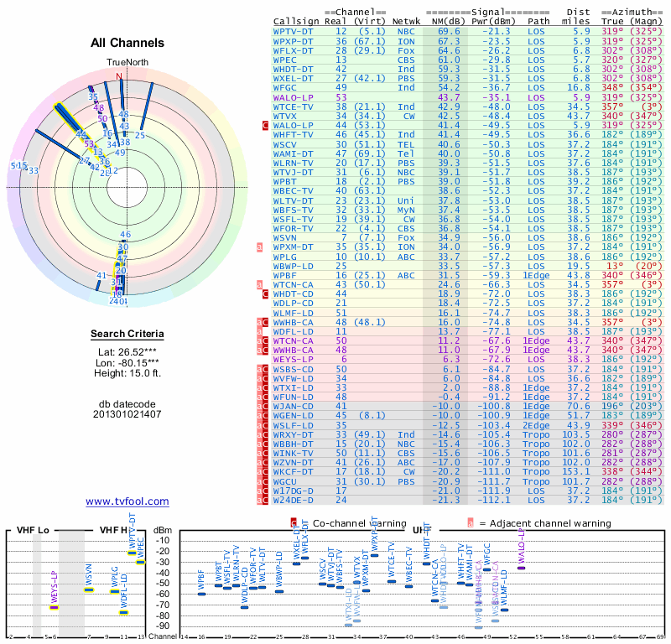The height and width of the screenshot is (644, 671).
Task: Select the WFLX-DT callsign
Action: click(293, 50)
